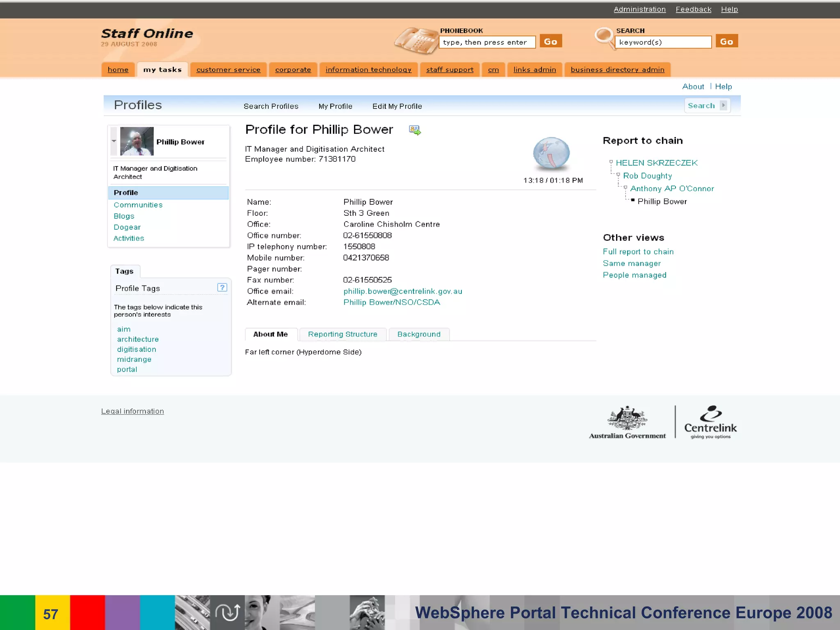Open Full report to chain view

(x=638, y=252)
